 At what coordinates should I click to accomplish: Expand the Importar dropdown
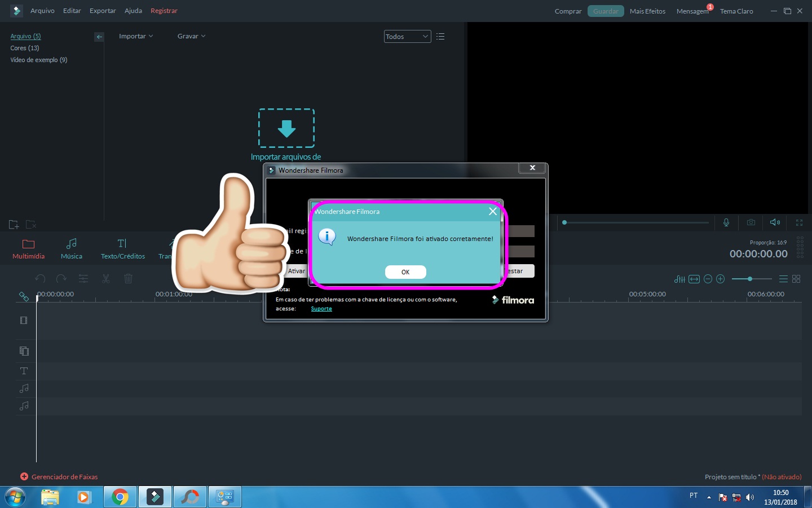(136, 36)
